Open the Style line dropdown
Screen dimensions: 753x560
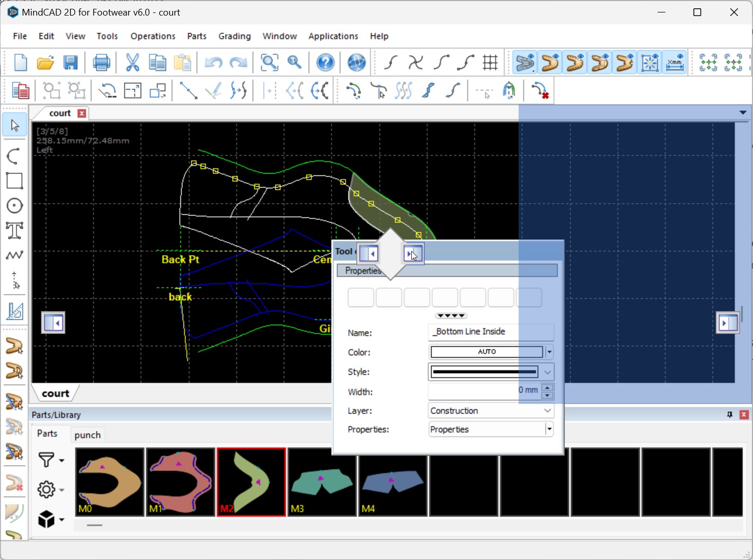[x=547, y=372]
